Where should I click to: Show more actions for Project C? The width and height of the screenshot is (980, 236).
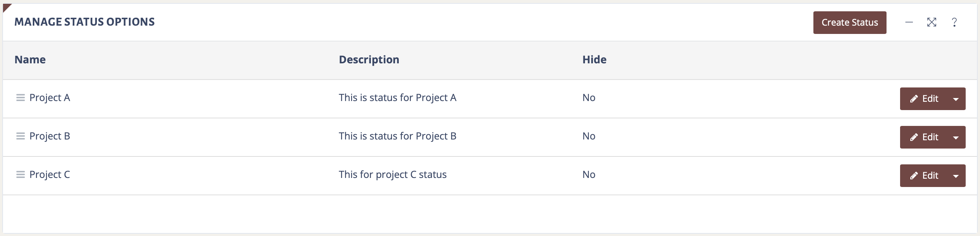(955, 176)
